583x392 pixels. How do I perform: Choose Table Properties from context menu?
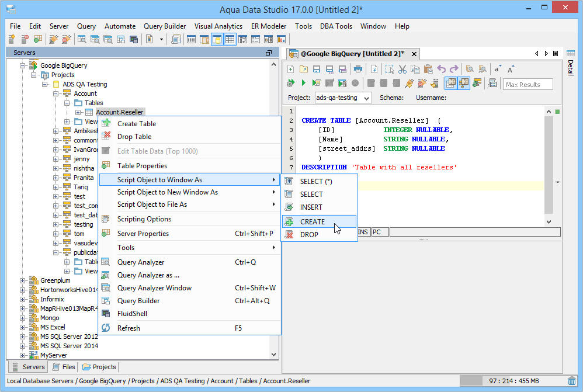pyautogui.click(x=190, y=166)
